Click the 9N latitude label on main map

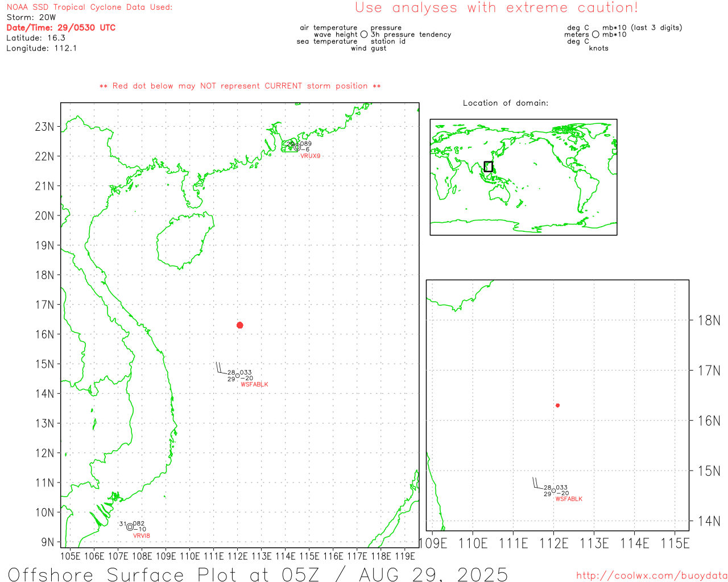pyautogui.click(x=48, y=542)
